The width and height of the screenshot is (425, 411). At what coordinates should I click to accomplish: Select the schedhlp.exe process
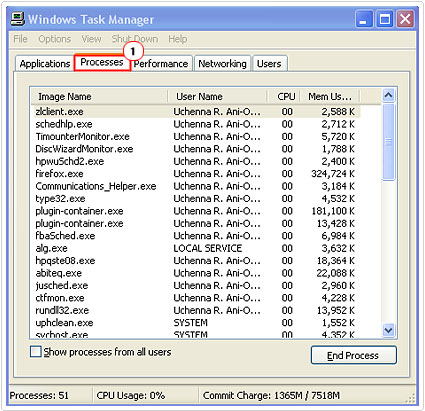(x=196, y=124)
